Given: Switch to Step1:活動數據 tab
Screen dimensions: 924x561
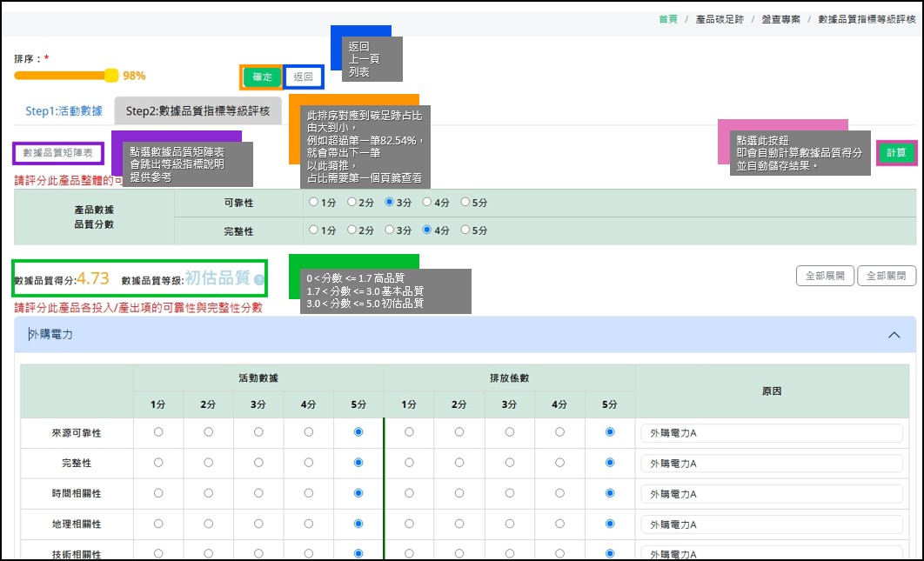Looking at the screenshot, I should point(64,111).
